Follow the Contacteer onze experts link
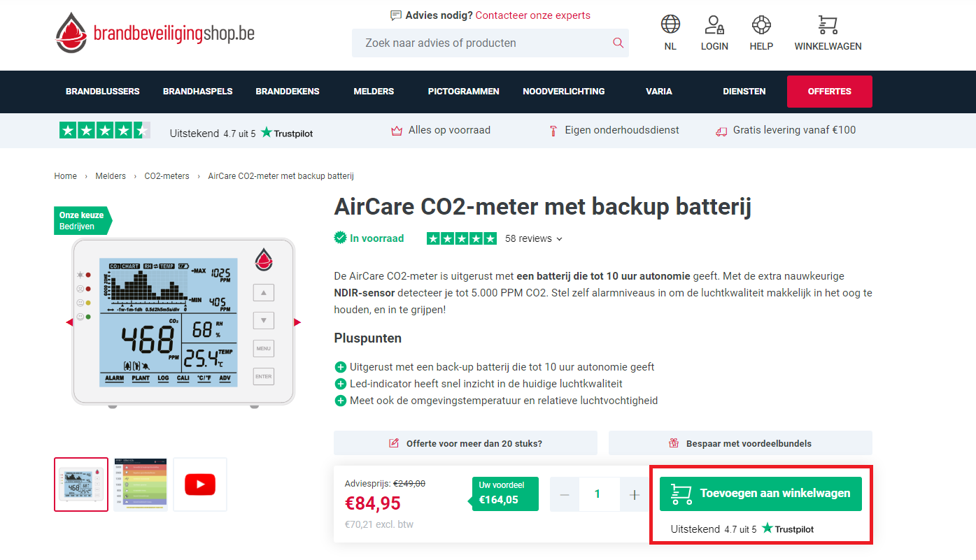 pos(533,15)
